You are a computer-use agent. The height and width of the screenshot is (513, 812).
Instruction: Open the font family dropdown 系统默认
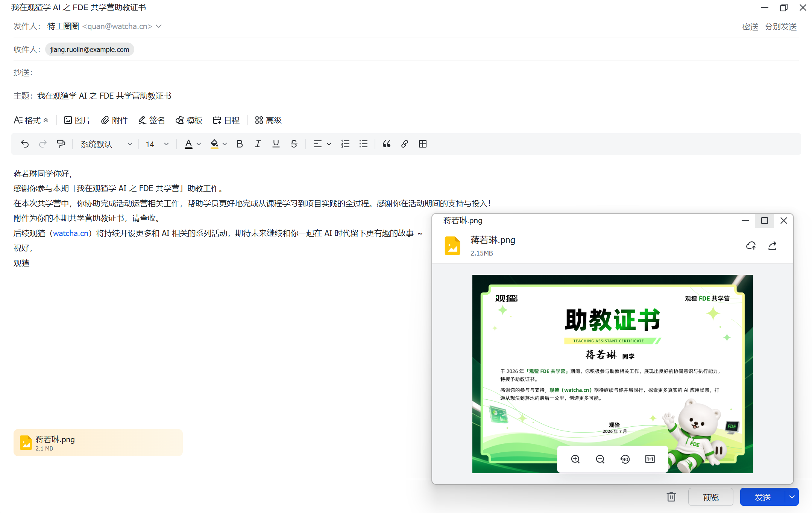[106, 144]
